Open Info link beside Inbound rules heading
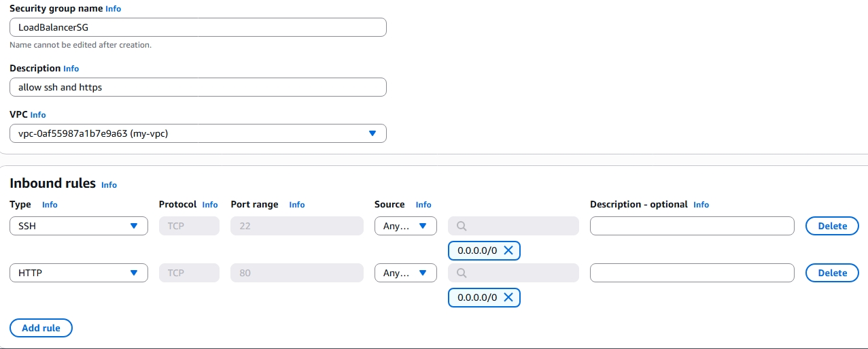This screenshot has width=868, height=349. click(109, 185)
